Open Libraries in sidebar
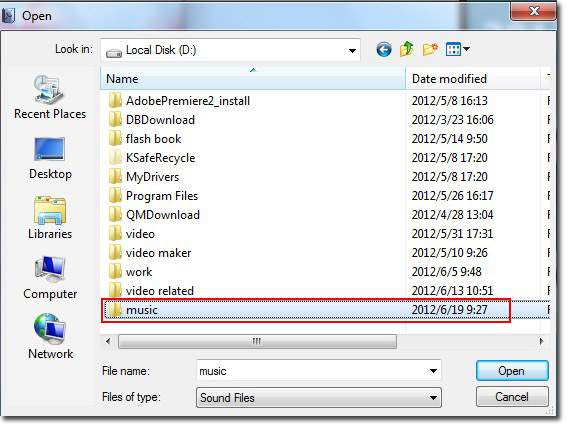The height and width of the screenshot is (432, 572). 50,218
